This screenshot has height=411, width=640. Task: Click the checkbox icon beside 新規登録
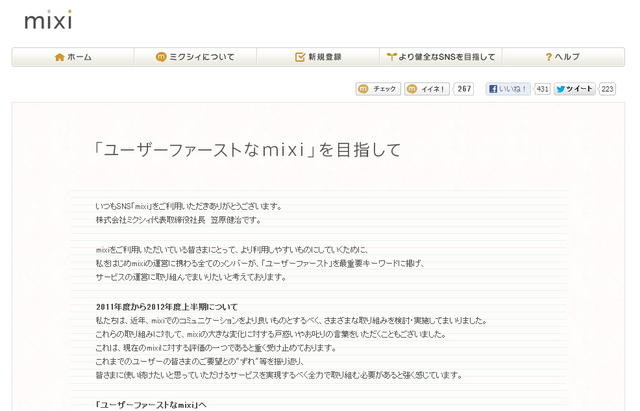(300, 57)
